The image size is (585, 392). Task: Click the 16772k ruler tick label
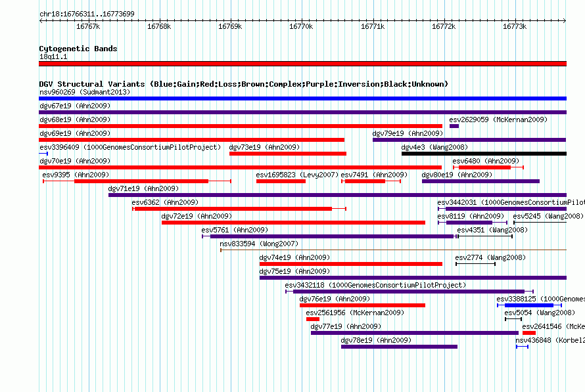(x=444, y=26)
